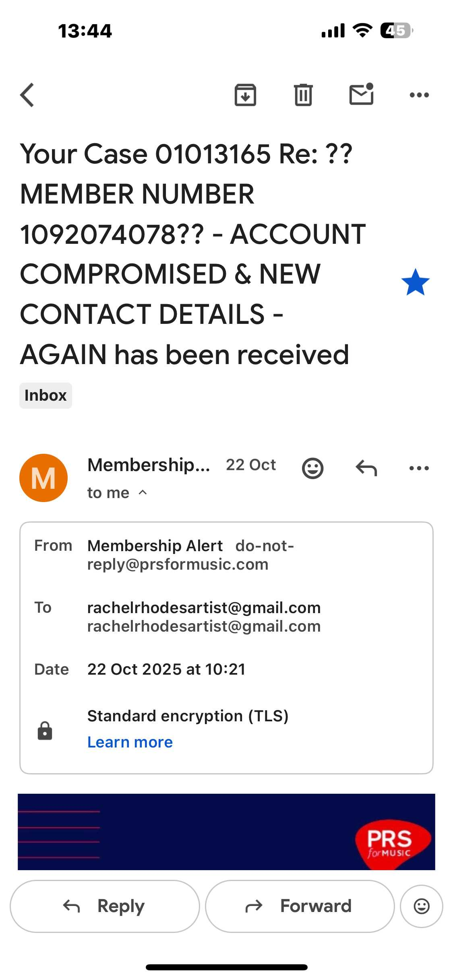Go back to the inbox list
Viewport: 453px width, 980px height.
point(27,95)
